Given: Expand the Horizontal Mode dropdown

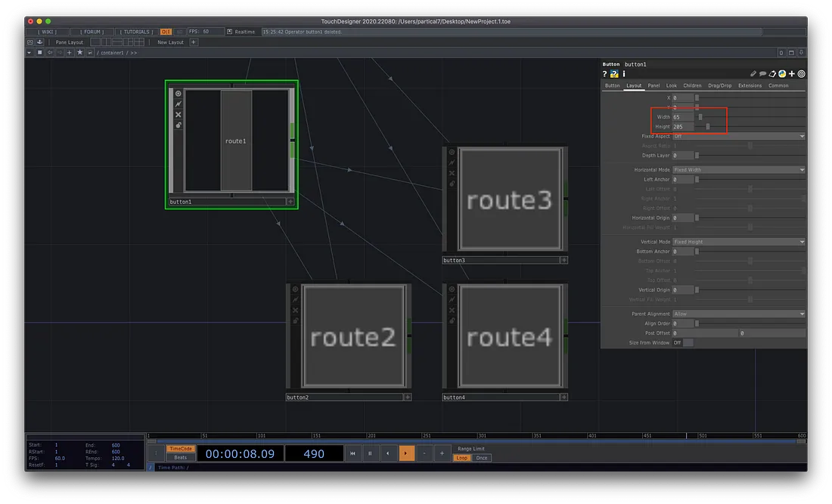Looking at the screenshot, I should (x=738, y=170).
